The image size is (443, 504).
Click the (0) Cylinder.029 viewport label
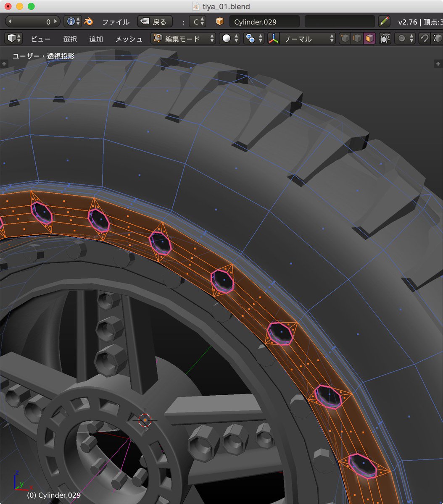click(x=54, y=495)
